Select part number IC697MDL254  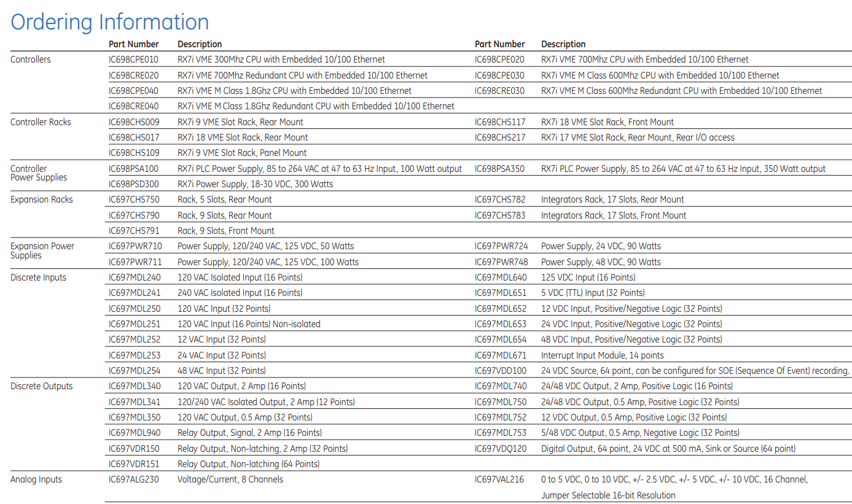(135, 371)
